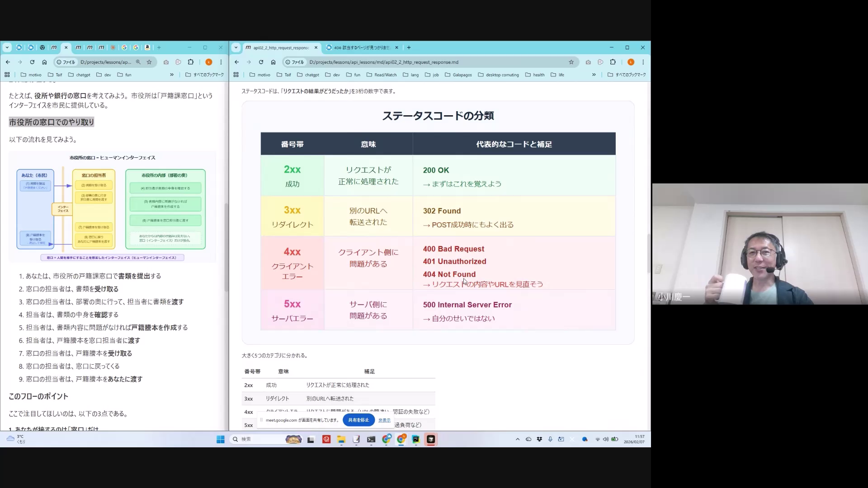868x488 pixels.
Task: Switch to the 404 page tab
Action: coord(362,47)
